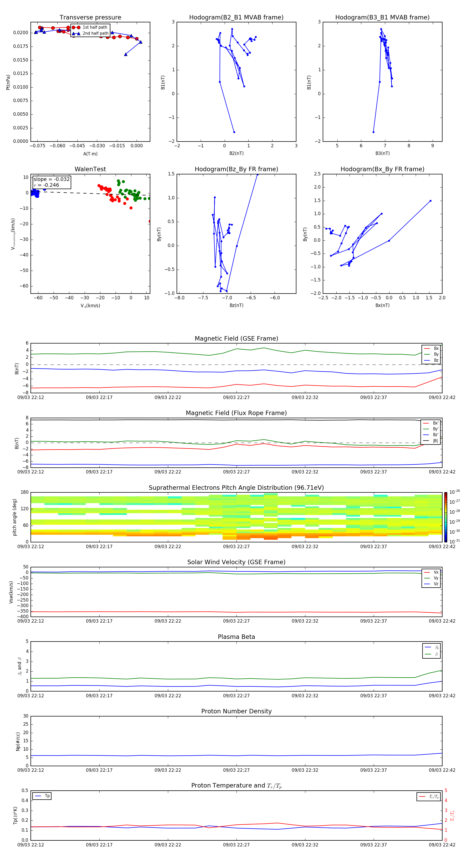Image resolution: width=473 pixels, height=868 pixels.
Task: Click the "Magnetic Field (Flux Rope Frame)" title
Action: click(x=236, y=413)
